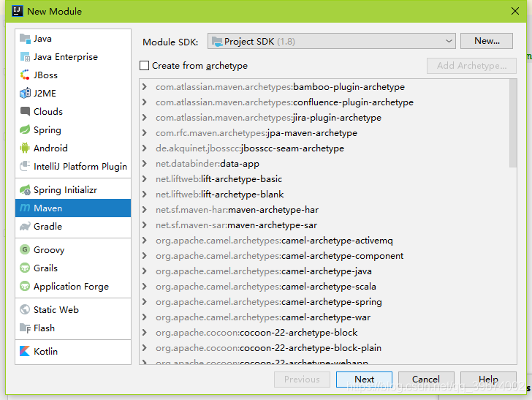Click the JBoss colorful icon

[25, 75]
